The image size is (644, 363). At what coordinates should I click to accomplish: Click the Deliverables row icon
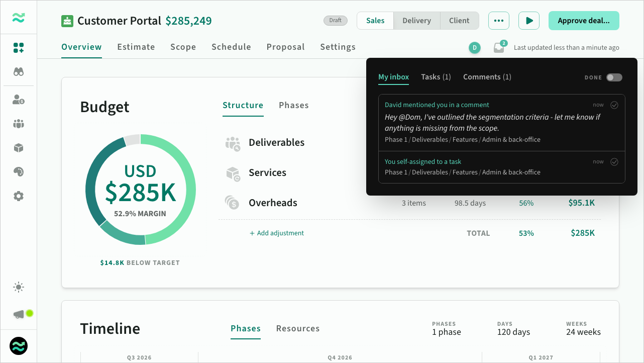(233, 143)
